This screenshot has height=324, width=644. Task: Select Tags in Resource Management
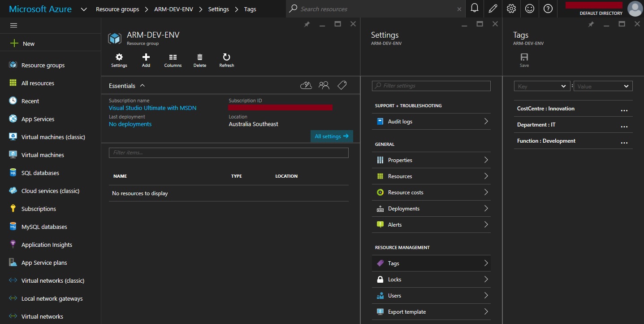point(431,263)
